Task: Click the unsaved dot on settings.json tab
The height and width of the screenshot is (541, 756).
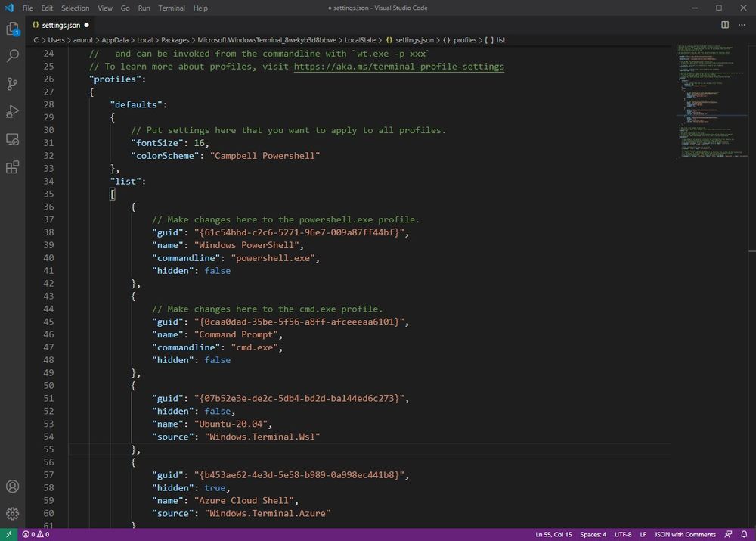Action: (x=87, y=25)
